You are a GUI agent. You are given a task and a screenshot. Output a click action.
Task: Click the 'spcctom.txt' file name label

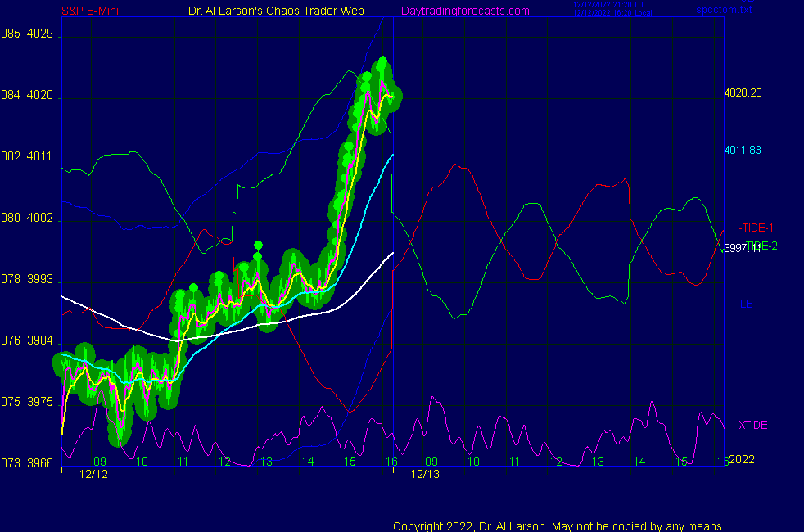(x=724, y=9)
